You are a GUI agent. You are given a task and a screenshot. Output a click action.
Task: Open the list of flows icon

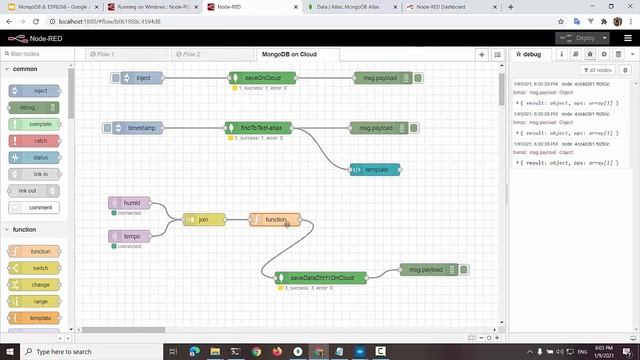pyautogui.click(x=497, y=54)
